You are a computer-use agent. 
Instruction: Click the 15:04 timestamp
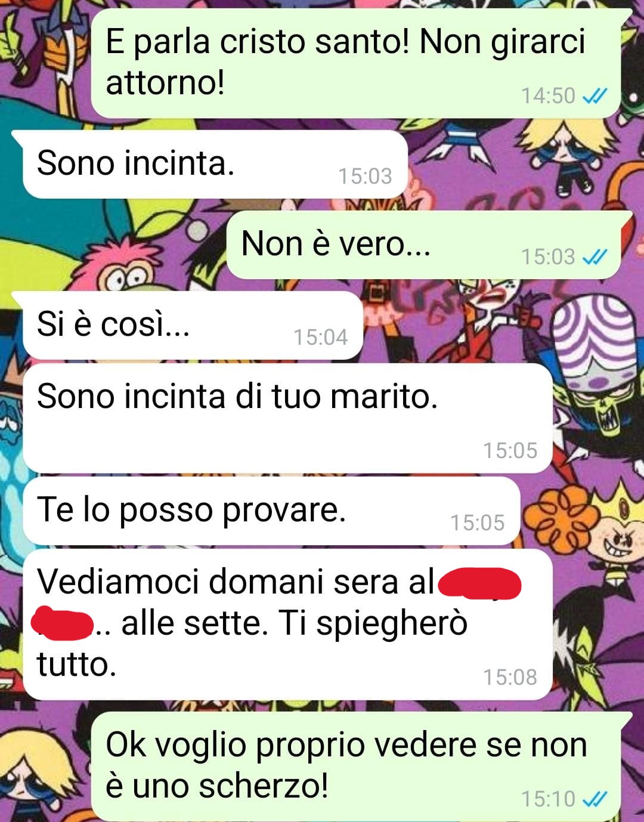(x=320, y=337)
